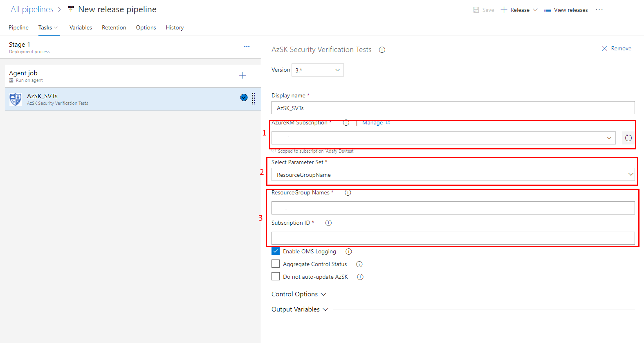Select the Stage 1 deployment process header
The width and height of the screenshot is (644, 343).
tap(130, 47)
